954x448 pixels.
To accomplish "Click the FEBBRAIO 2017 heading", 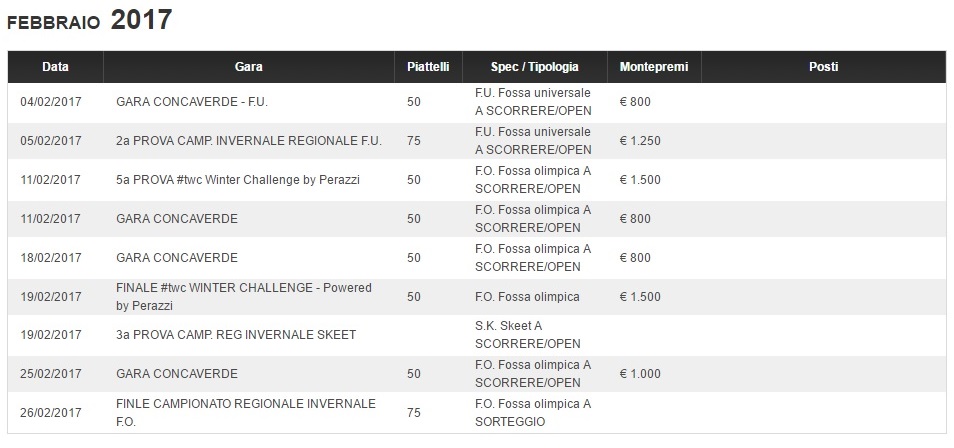I will tap(90, 20).
